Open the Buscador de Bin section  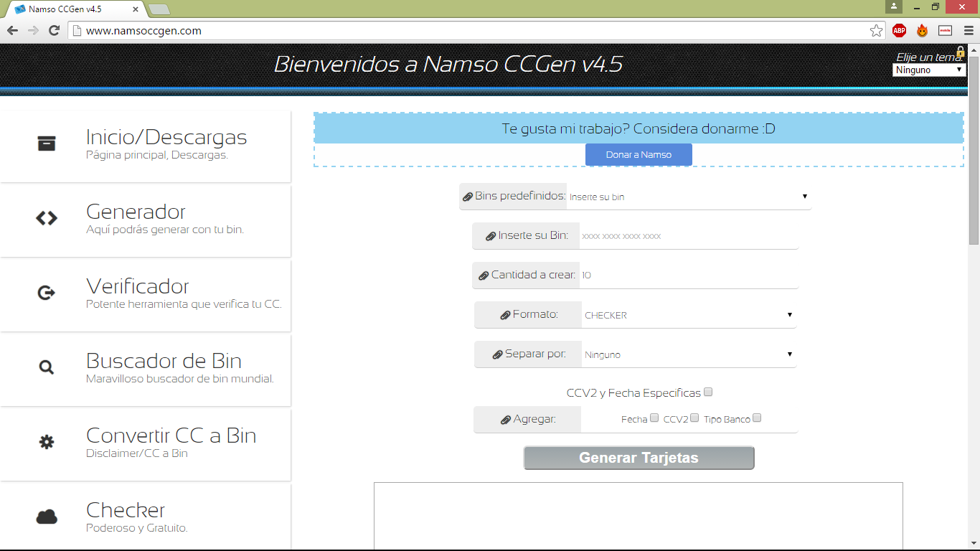(145, 369)
